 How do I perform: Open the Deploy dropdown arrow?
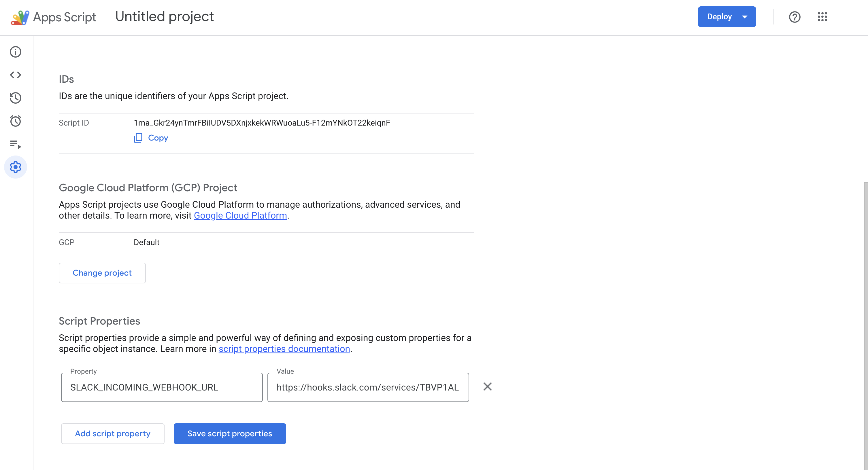(x=745, y=16)
